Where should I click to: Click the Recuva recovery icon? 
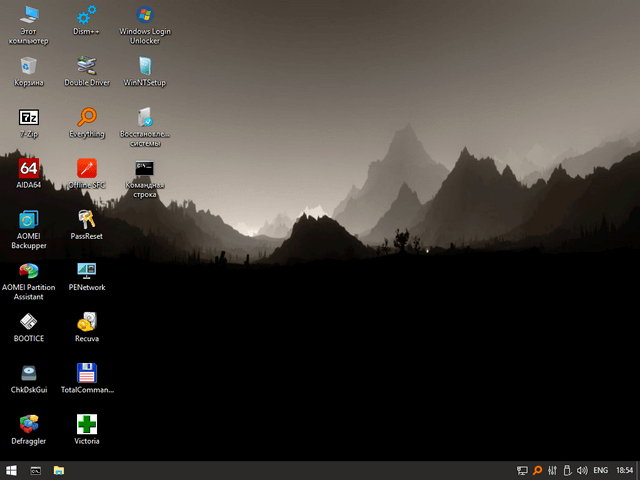click(x=87, y=322)
